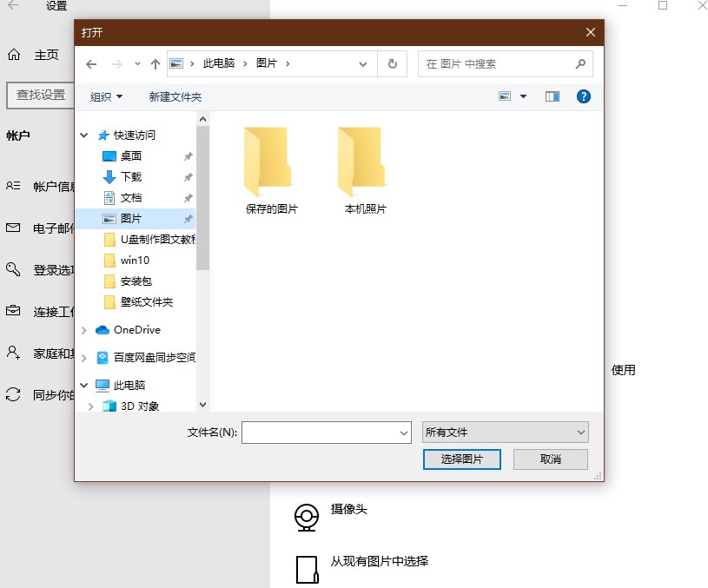Click the 选择图片 button
This screenshot has width=708, height=588.
pos(462,459)
